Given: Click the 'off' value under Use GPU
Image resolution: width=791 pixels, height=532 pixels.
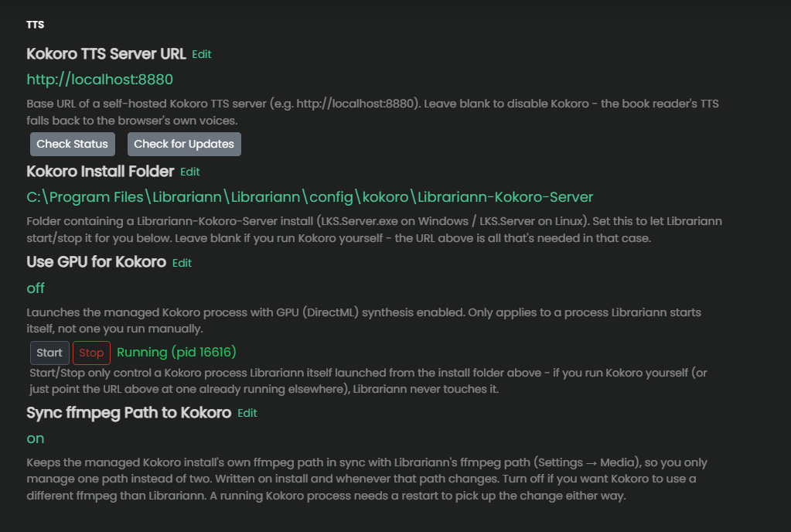Looking at the screenshot, I should 36,288.
